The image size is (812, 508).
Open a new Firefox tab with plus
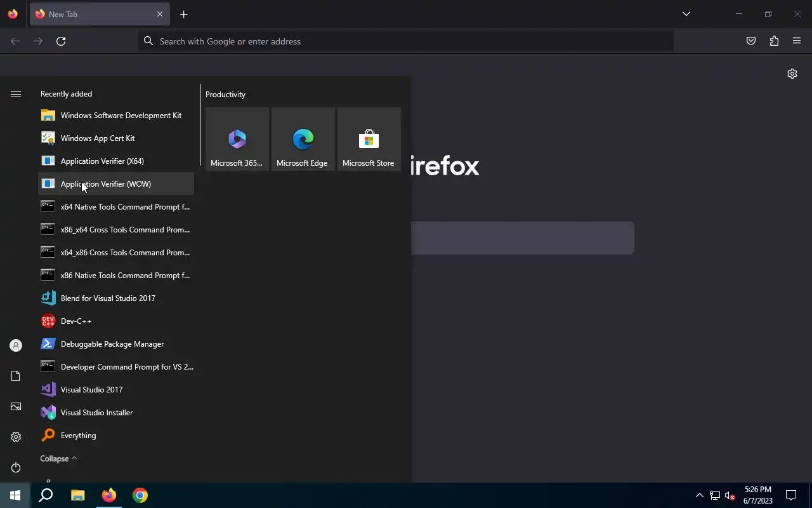183,14
